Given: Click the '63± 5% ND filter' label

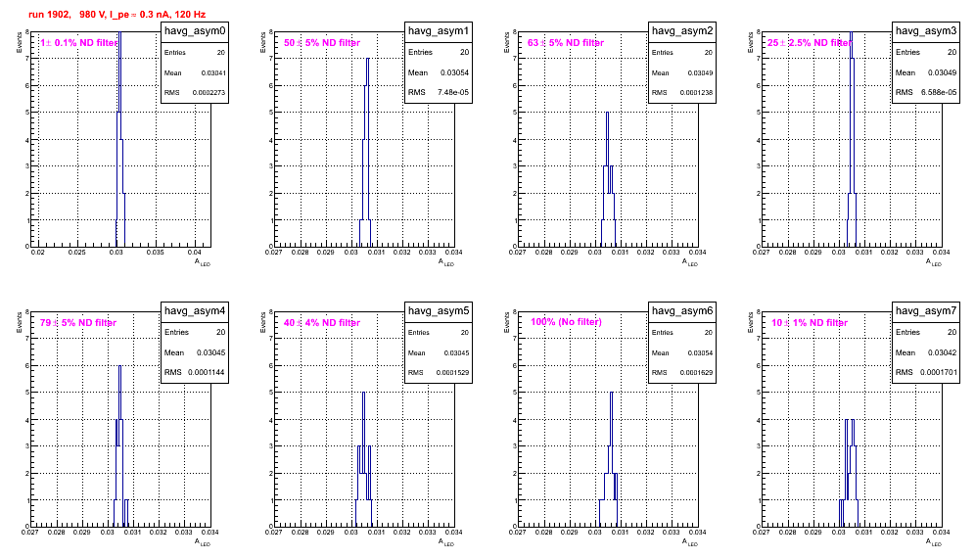Looking at the screenshot, I should click(x=566, y=43).
